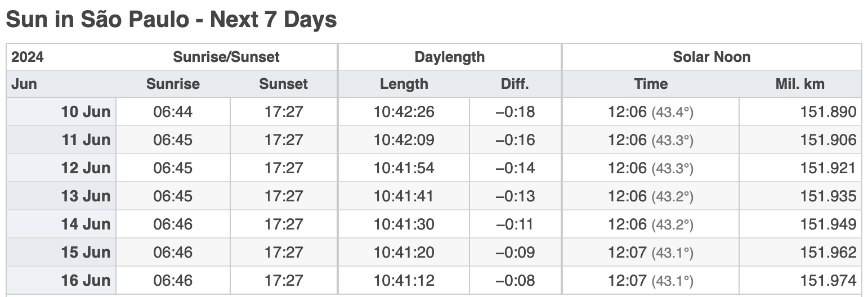Open the 12 Jun date entry
This screenshot has height=297, width=868.
(x=61, y=168)
